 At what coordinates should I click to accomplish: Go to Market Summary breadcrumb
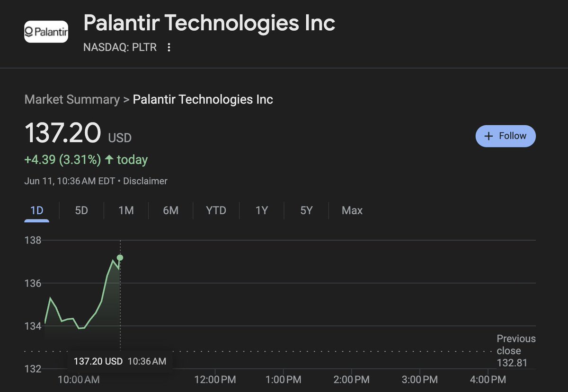tap(72, 100)
